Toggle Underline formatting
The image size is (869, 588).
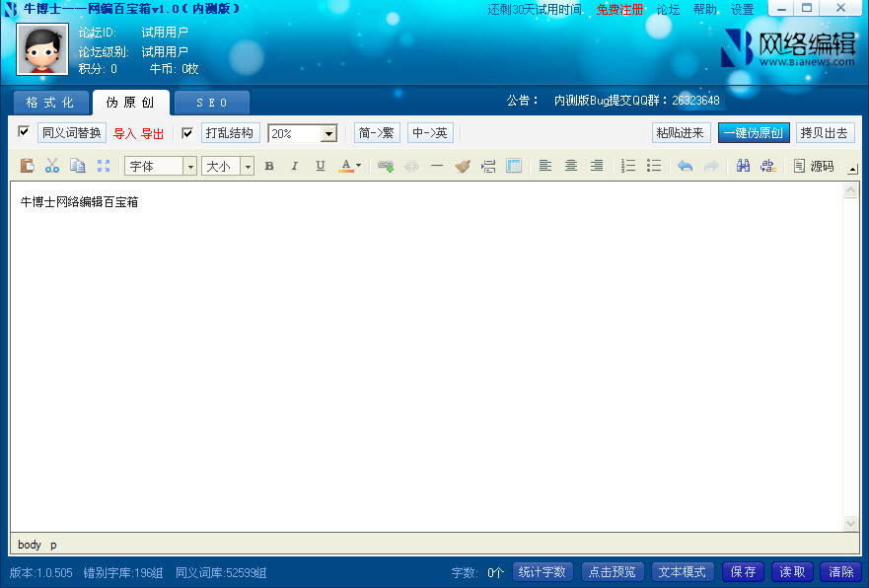pos(320,166)
